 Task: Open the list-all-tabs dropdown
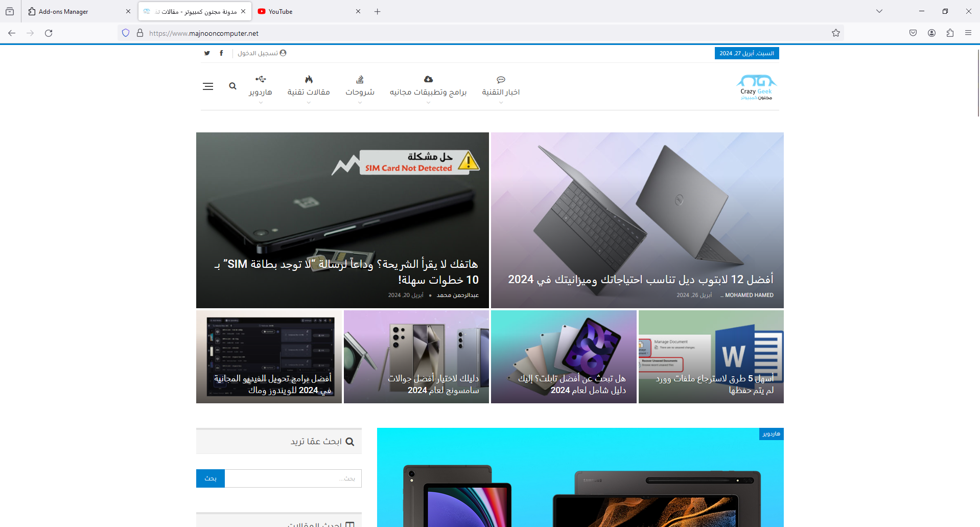pyautogui.click(x=879, y=11)
